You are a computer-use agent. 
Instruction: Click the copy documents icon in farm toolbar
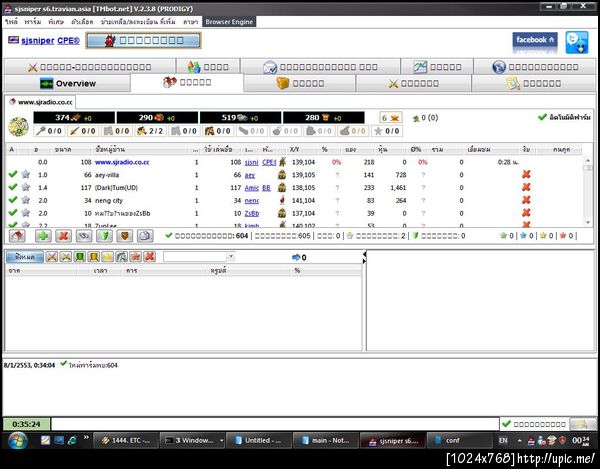pos(145,236)
